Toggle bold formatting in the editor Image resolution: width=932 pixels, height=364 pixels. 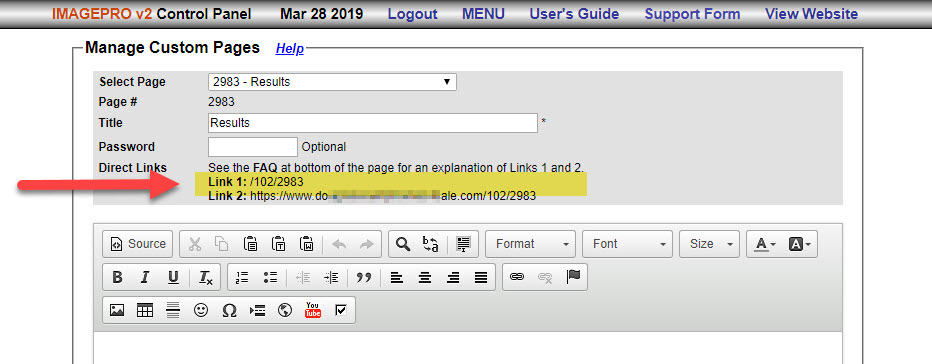point(117,277)
